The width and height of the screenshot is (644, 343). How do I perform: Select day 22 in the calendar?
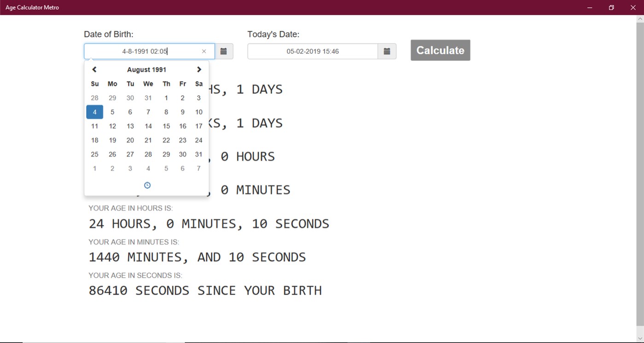tap(166, 140)
